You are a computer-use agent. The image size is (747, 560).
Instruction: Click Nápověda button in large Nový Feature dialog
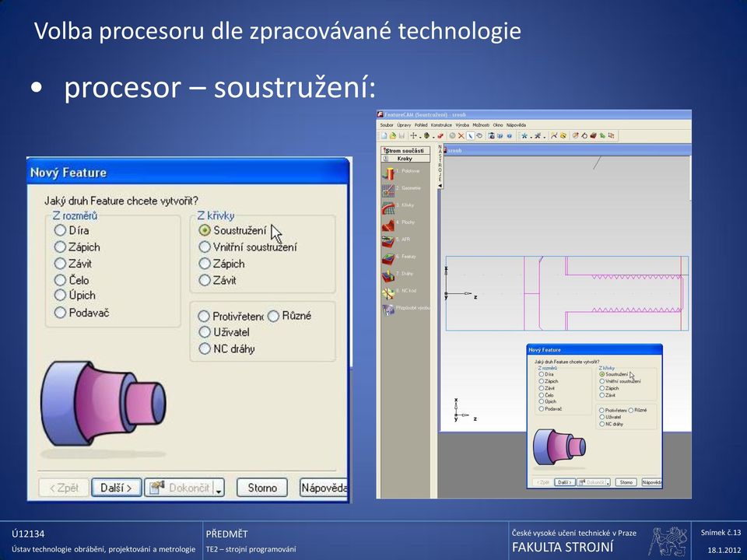point(324,488)
